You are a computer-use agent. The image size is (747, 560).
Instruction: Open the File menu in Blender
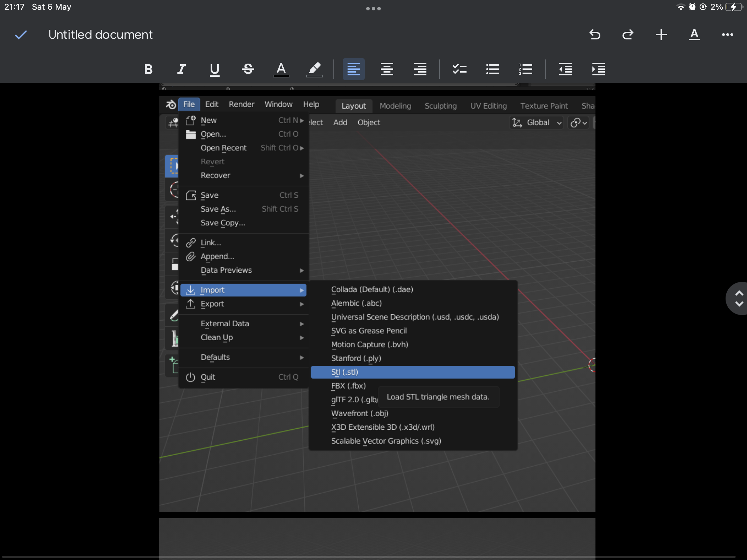(x=189, y=104)
